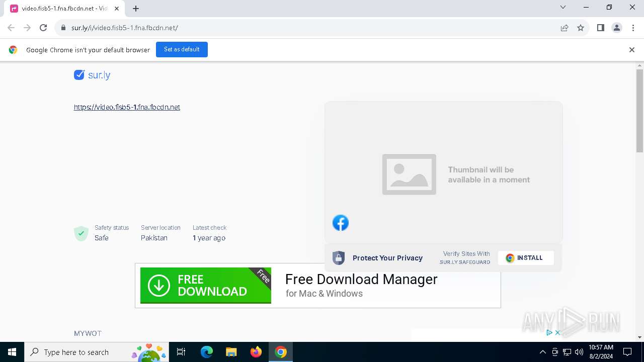Open a new tab with plus icon
Image resolution: width=644 pixels, height=362 pixels.
tap(136, 9)
